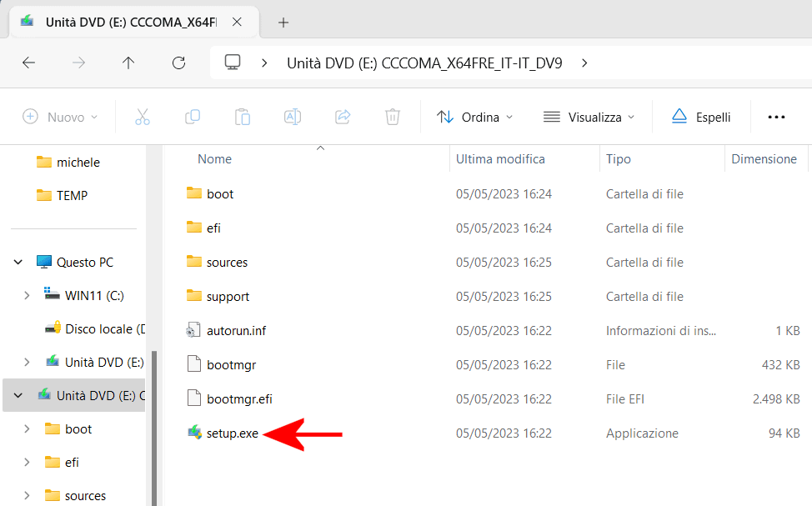Expand the efi folder in sidebar tree
Viewport: 812px width, 506px height.
27,462
